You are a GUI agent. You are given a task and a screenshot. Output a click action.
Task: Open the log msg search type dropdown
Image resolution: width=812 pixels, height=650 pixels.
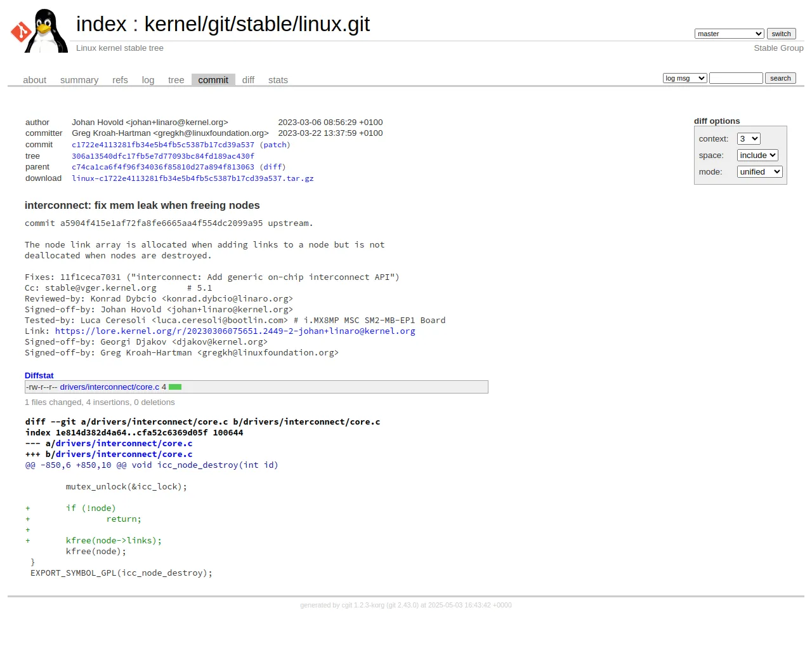tap(684, 78)
